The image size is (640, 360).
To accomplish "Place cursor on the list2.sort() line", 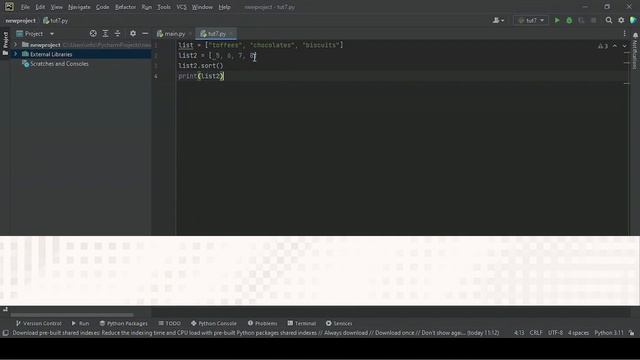I will pyautogui.click(x=201, y=66).
